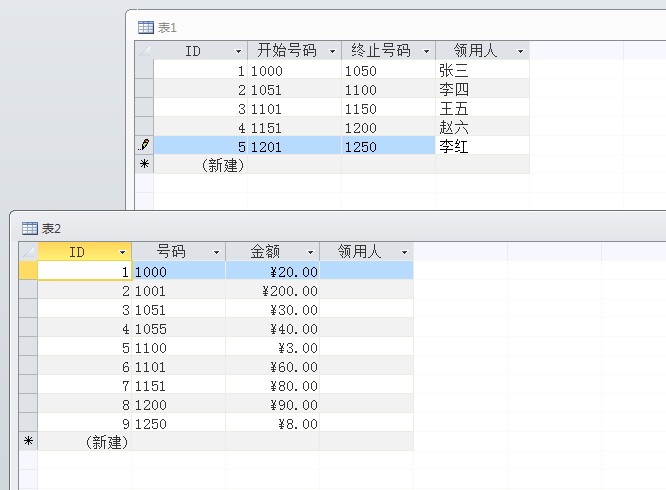Select row selector for 王五 row in 表1

144,107
